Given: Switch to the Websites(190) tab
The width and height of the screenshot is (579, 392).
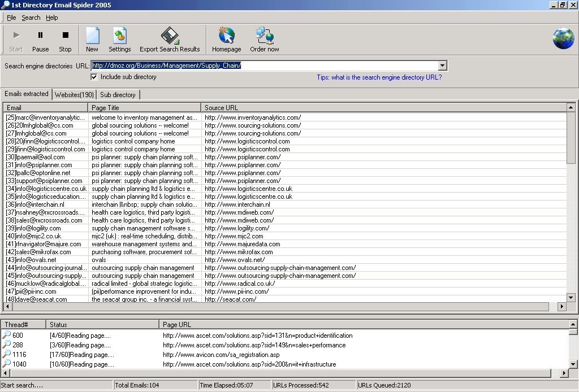Looking at the screenshot, I should [x=73, y=94].
